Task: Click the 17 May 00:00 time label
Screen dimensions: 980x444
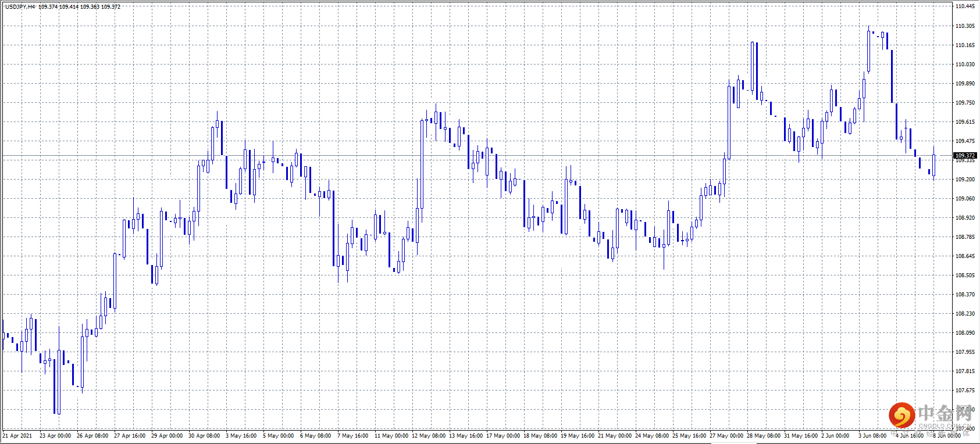Action: [x=503, y=435]
